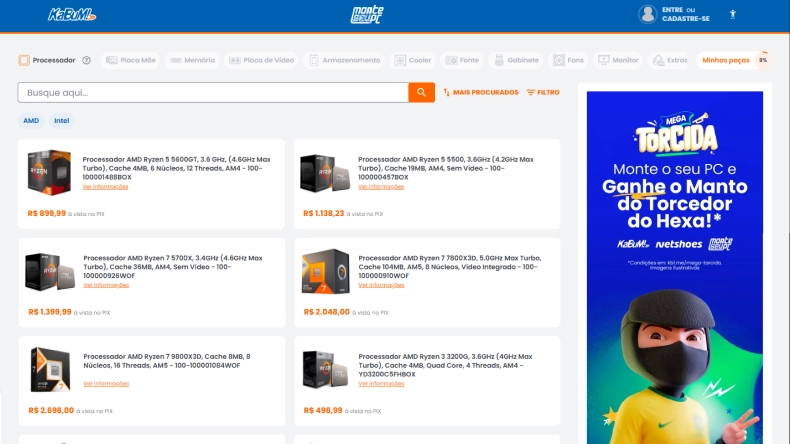Toggle the Intel brand filter chip
Image resolution: width=790 pixels, height=444 pixels.
point(61,121)
